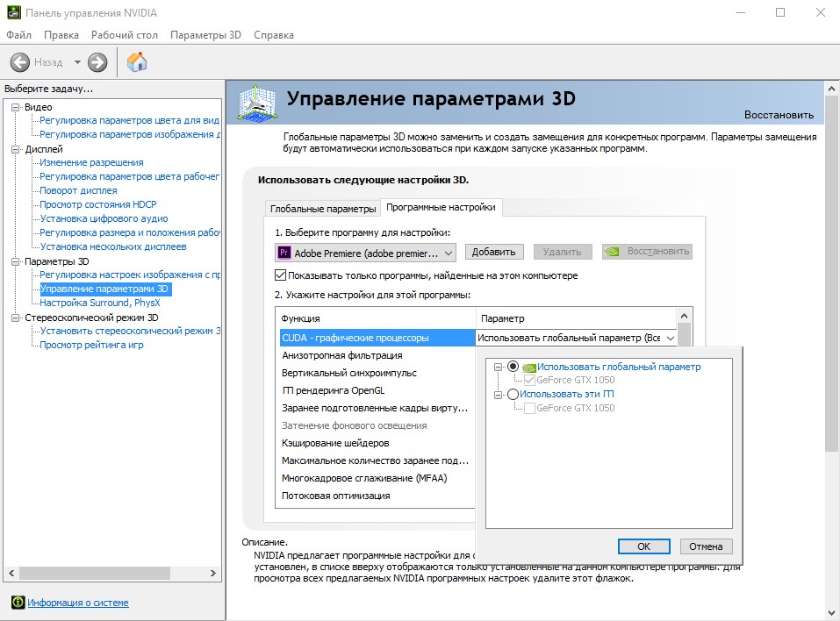Open Просмотр состояния HDCP task

[98, 204]
